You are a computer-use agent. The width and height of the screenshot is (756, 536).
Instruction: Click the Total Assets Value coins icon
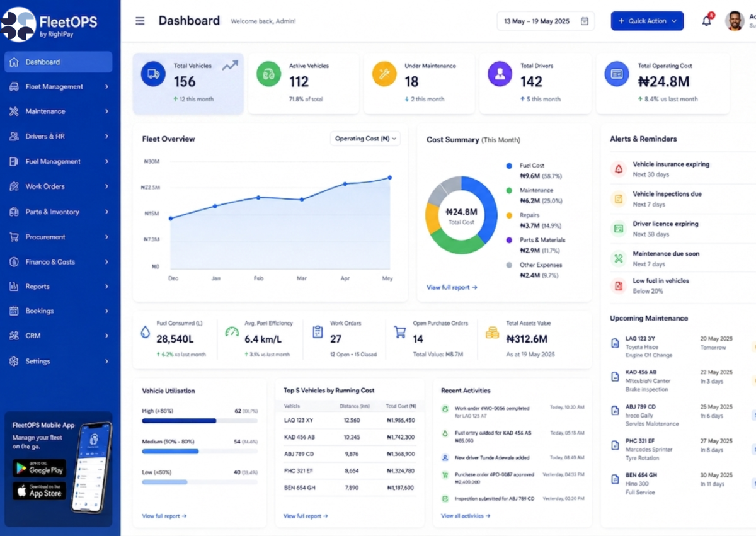tap(493, 332)
